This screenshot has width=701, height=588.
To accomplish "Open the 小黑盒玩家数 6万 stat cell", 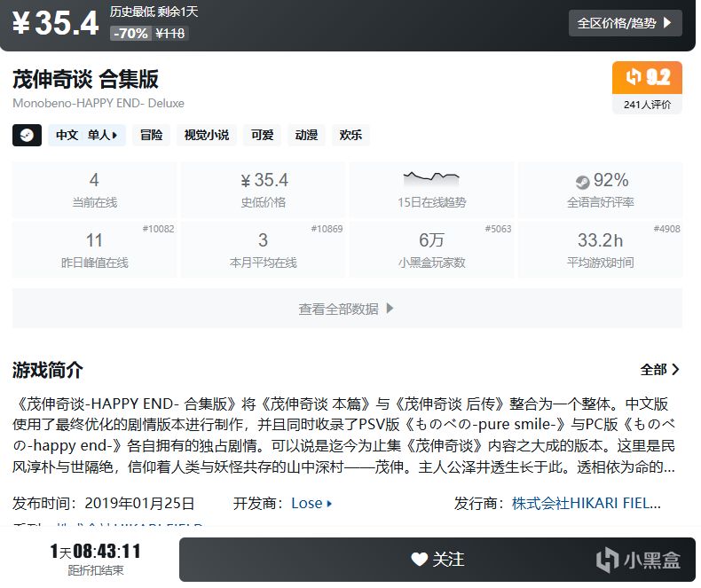I will tap(432, 249).
